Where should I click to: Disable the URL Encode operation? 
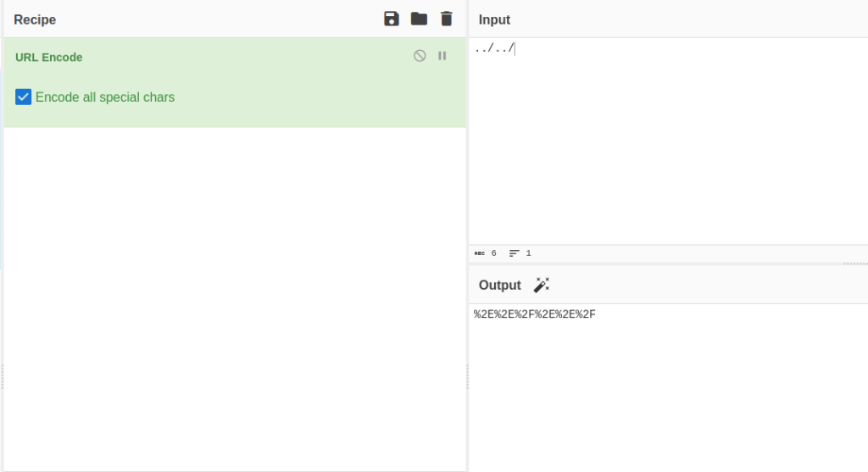[x=420, y=56]
